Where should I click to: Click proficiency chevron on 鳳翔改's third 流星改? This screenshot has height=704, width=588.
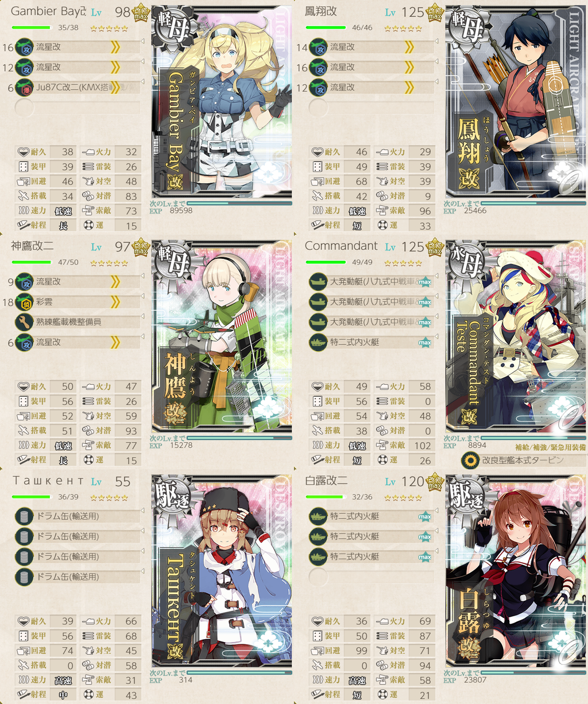tap(409, 87)
